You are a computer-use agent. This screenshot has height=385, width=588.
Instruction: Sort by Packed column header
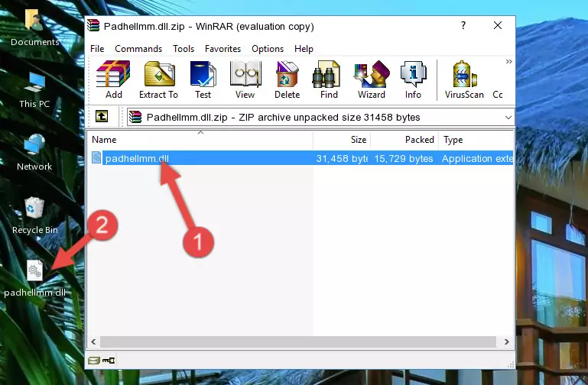(x=404, y=140)
